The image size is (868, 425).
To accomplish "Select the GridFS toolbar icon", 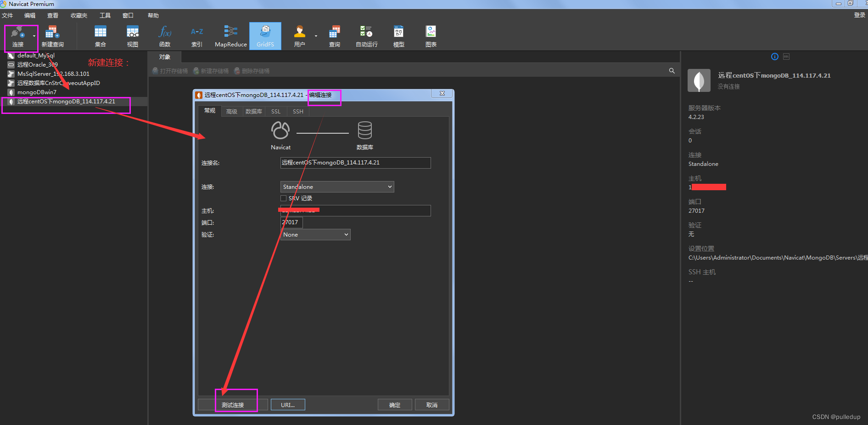I will 265,36.
